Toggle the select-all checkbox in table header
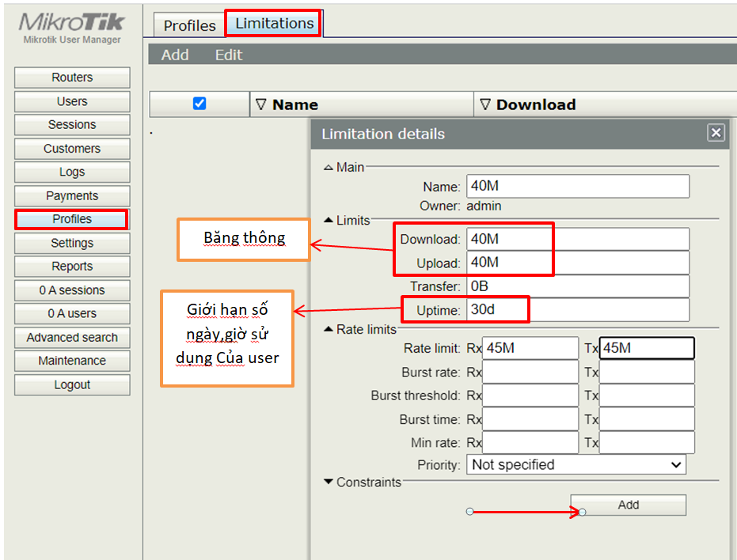The width and height of the screenshot is (737, 560). tap(199, 104)
